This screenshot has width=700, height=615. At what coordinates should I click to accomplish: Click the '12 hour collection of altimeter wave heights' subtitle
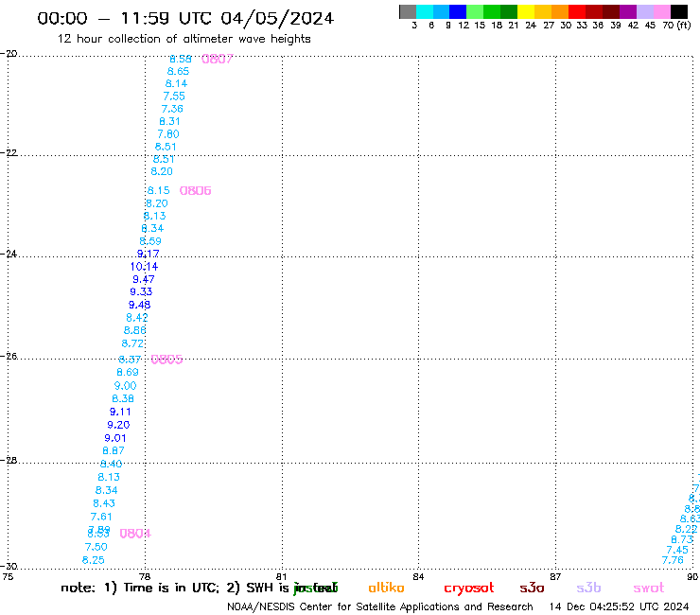pos(184,39)
